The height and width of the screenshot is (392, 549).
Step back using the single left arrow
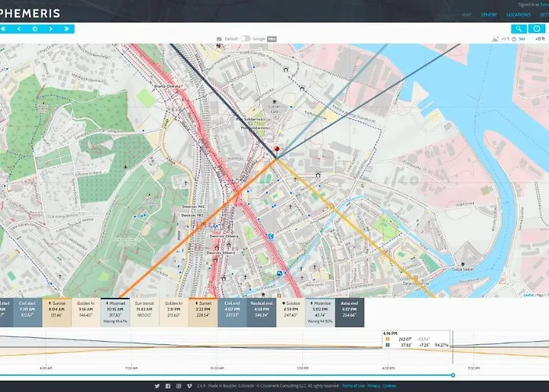(x=18, y=29)
